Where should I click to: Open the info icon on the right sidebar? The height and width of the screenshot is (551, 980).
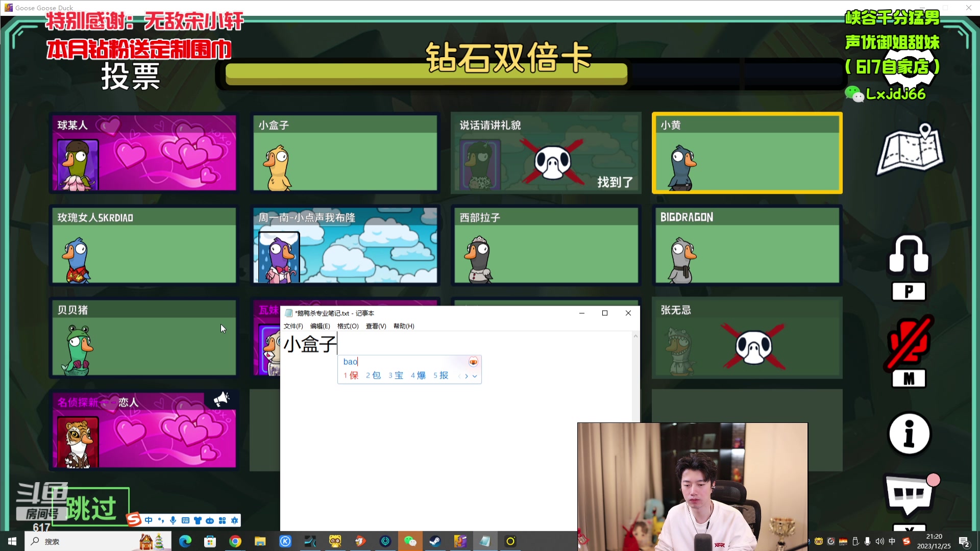[x=910, y=434]
